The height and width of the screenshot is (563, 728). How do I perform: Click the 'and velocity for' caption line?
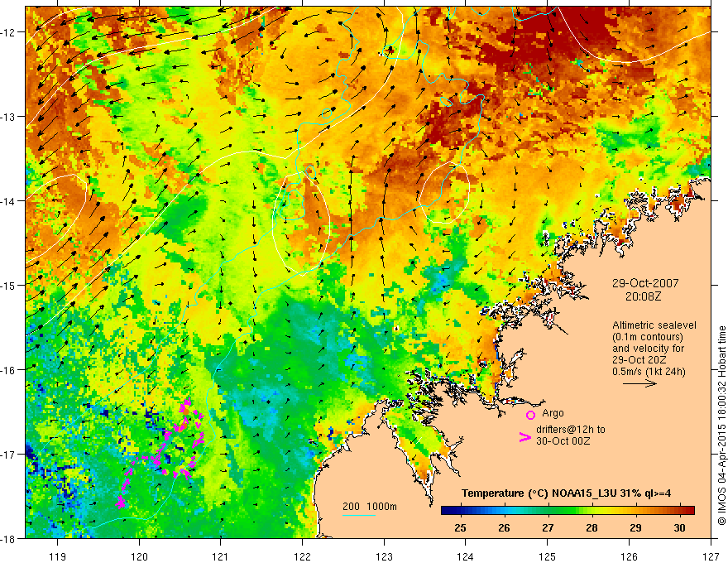click(648, 349)
